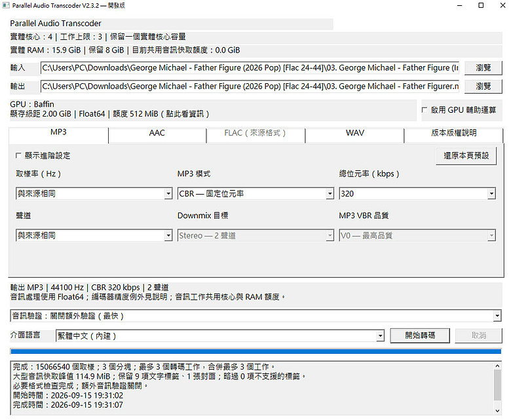
Task: Click the app icon in the title bar
Action: (6, 5)
